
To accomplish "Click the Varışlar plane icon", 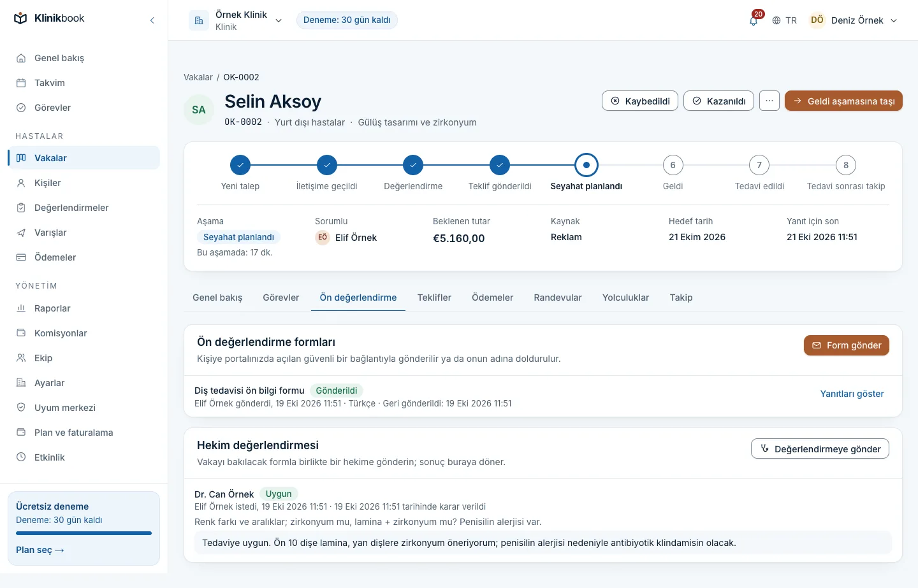I will pyautogui.click(x=21, y=233).
